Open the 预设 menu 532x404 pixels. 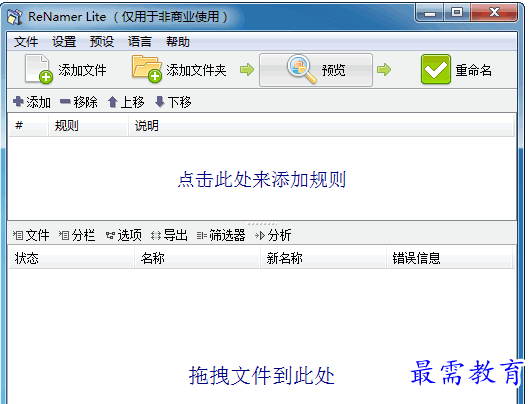click(x=102, y=42)
